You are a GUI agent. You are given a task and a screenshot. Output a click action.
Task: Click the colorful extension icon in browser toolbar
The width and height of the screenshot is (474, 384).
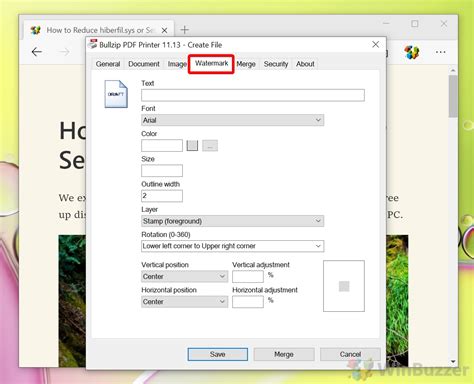coord(412,52)
